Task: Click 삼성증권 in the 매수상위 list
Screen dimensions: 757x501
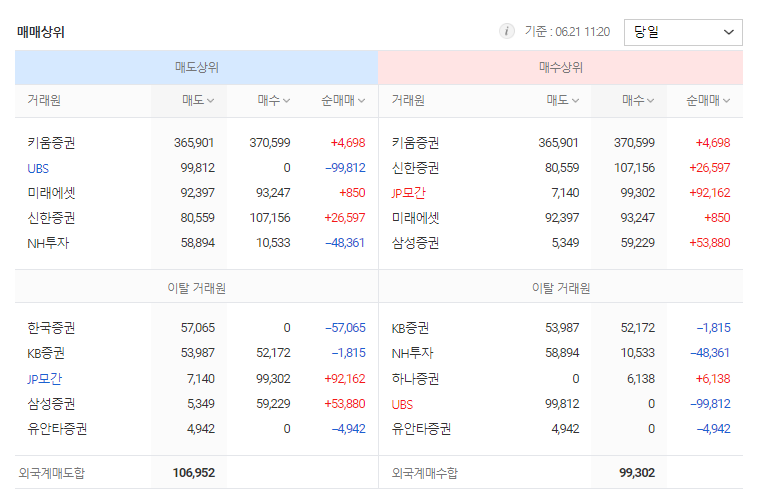Action: point(415,243)
